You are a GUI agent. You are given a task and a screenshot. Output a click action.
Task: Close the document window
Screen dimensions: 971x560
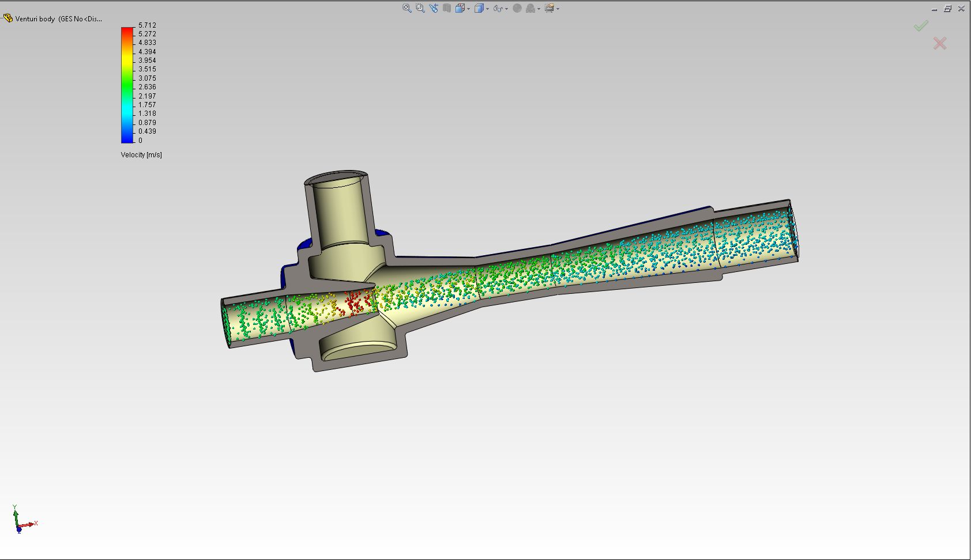tap(961, 9)
